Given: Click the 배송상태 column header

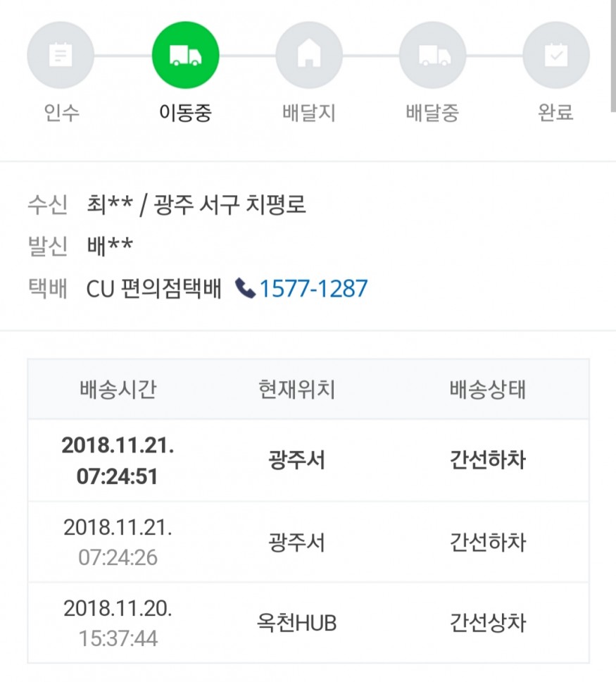Looking at the screenshot, I should pyautogui.click(x=487, y=390).
